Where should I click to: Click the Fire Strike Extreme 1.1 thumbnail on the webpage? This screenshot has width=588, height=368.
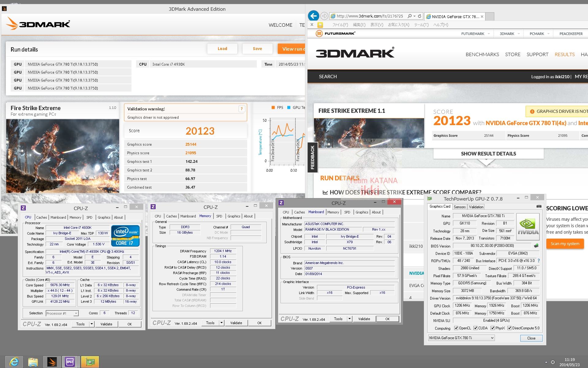click(x=369, y=133)
